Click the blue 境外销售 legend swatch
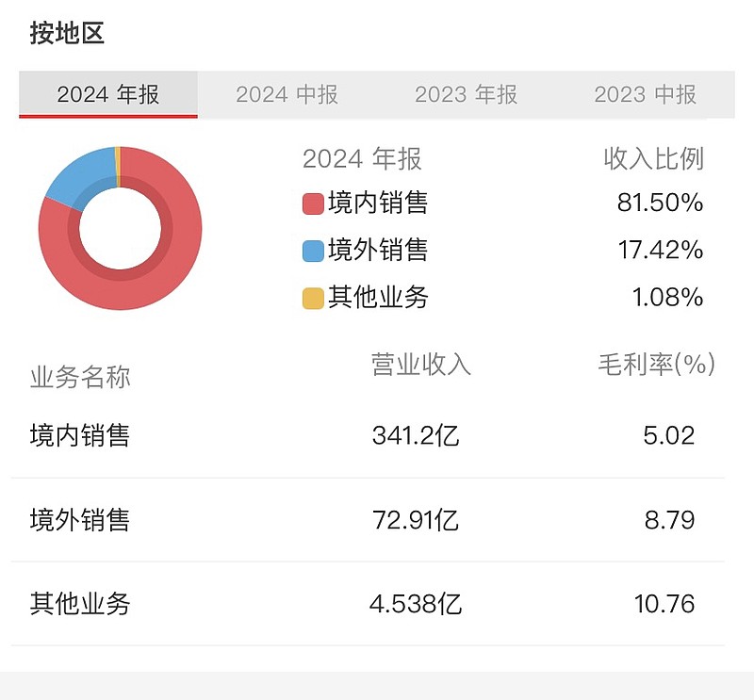 (x=313, y=251)
